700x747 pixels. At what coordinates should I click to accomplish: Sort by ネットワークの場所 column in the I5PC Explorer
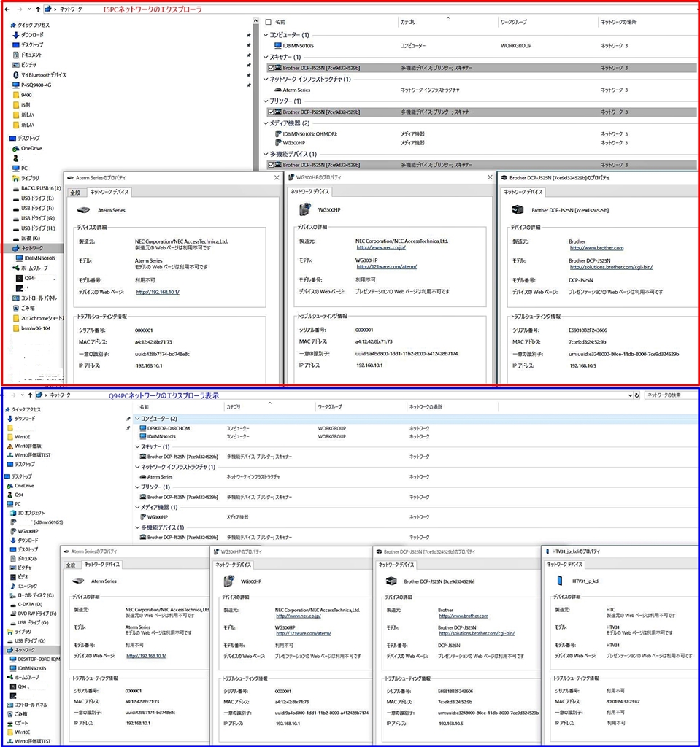coord(618,22)
